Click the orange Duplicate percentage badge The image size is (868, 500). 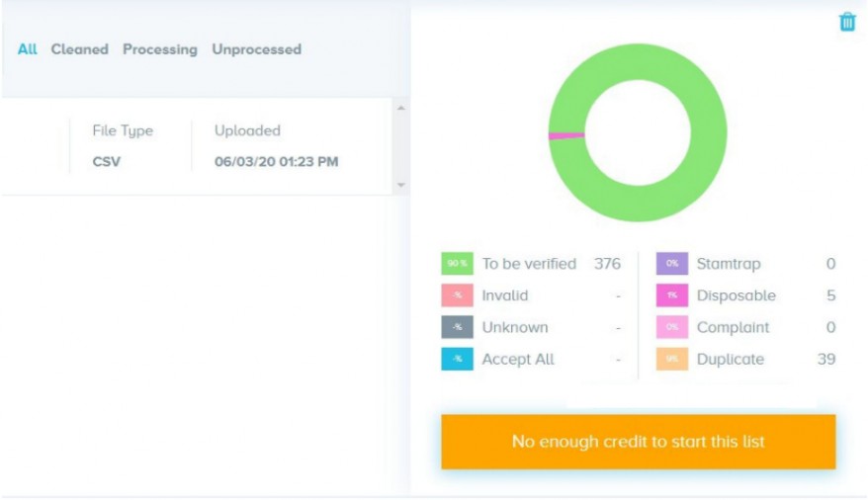pyautogui.click(x=671, y=359)
